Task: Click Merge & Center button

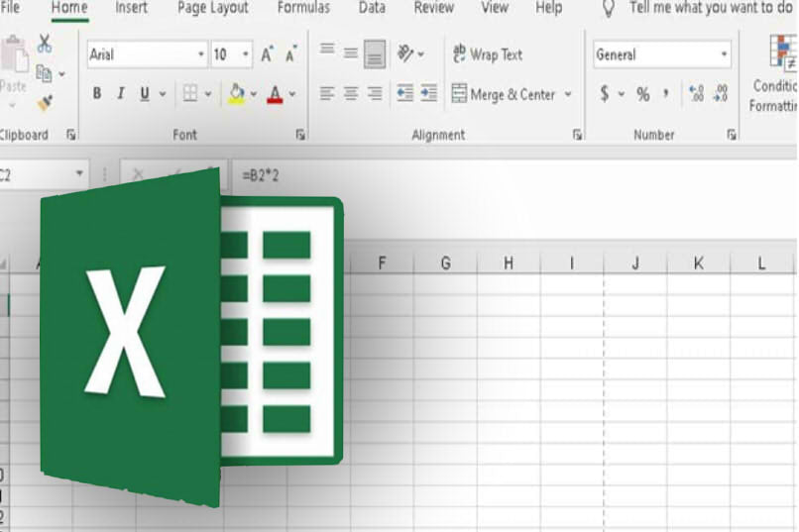Action: coord(503,94)
